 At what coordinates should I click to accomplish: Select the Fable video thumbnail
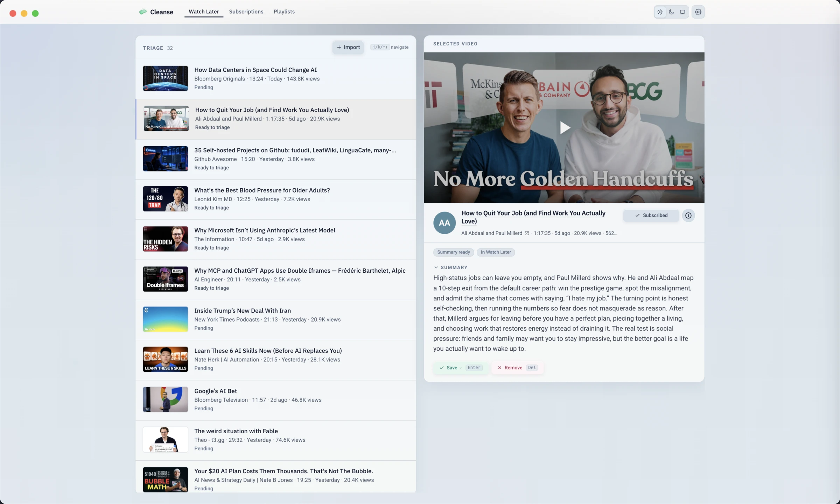(165, 440)
